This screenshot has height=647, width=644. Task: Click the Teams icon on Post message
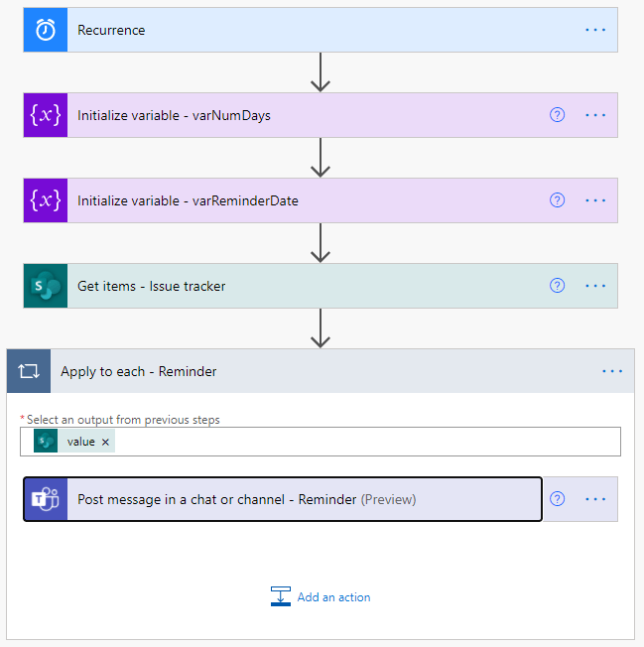[46, 499]
